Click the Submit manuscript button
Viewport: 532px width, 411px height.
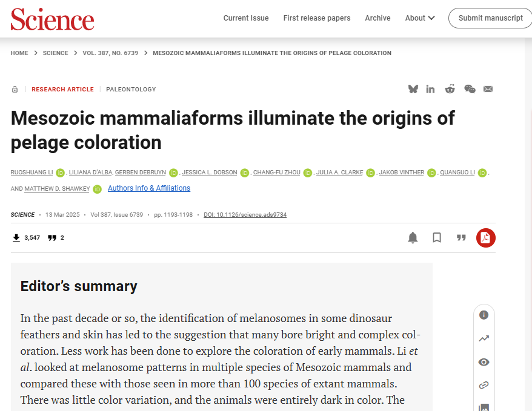490,18
